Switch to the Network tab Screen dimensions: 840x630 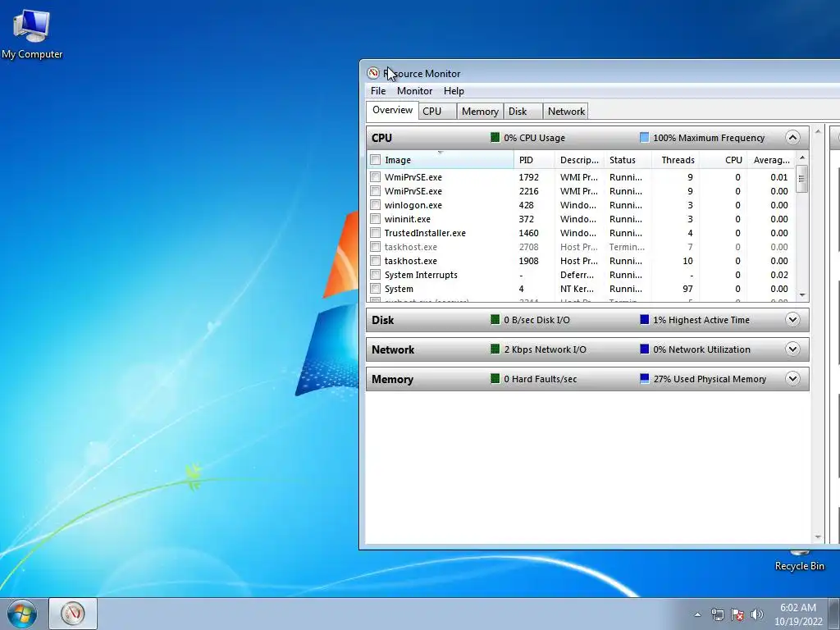tap(566, 112)
